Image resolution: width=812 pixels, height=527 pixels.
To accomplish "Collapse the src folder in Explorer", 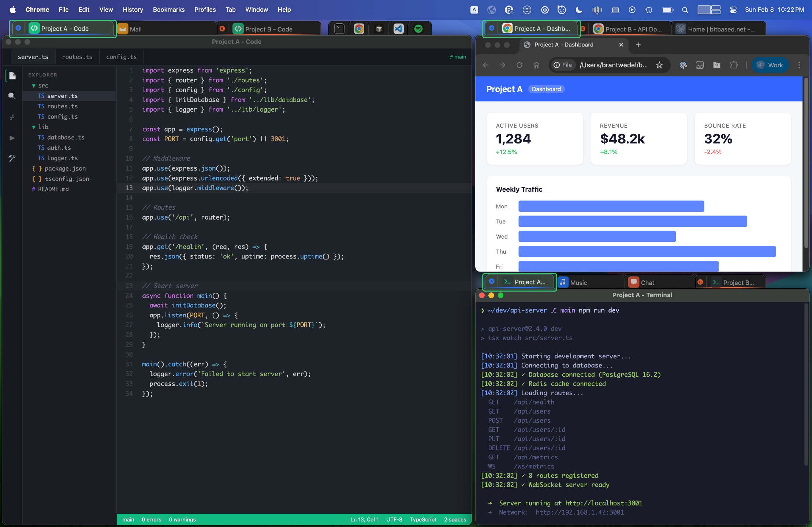I will coord(34,85).
